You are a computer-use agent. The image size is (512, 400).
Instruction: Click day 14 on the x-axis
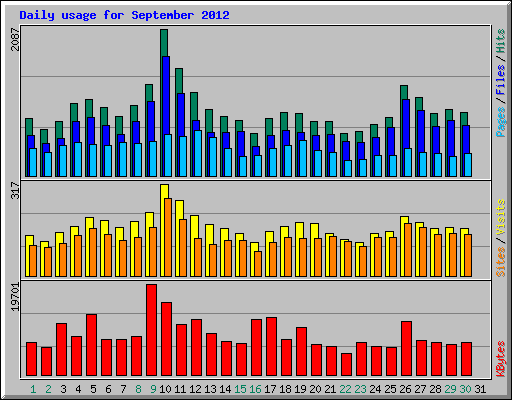(225, 389)
